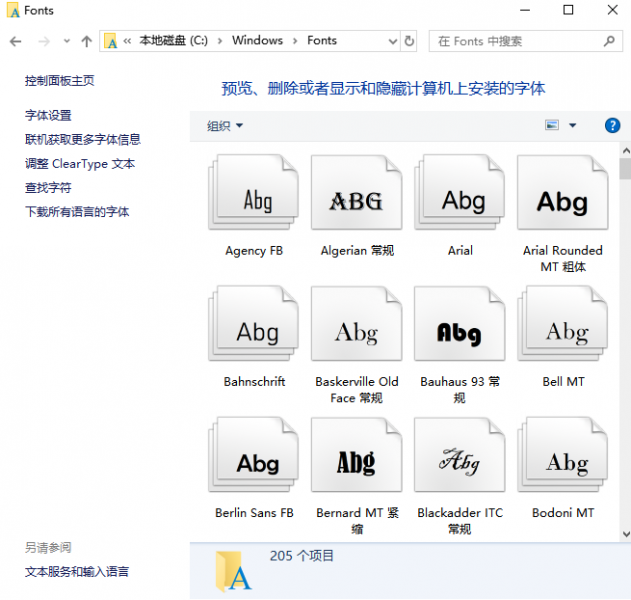The height and width of the screenshot is (600, 631).
Task: Click the Fonts folder icon in details pane
Action: (233, 571)
